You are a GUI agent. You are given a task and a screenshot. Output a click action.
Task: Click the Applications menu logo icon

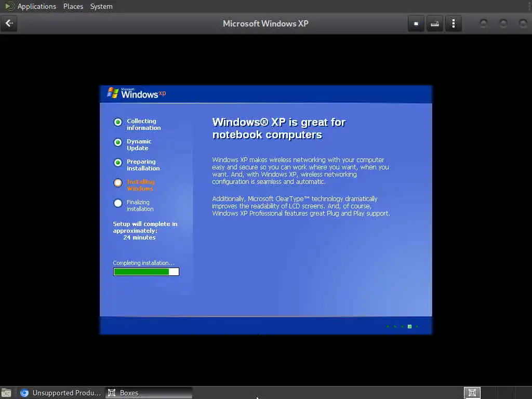coord(9,6)
